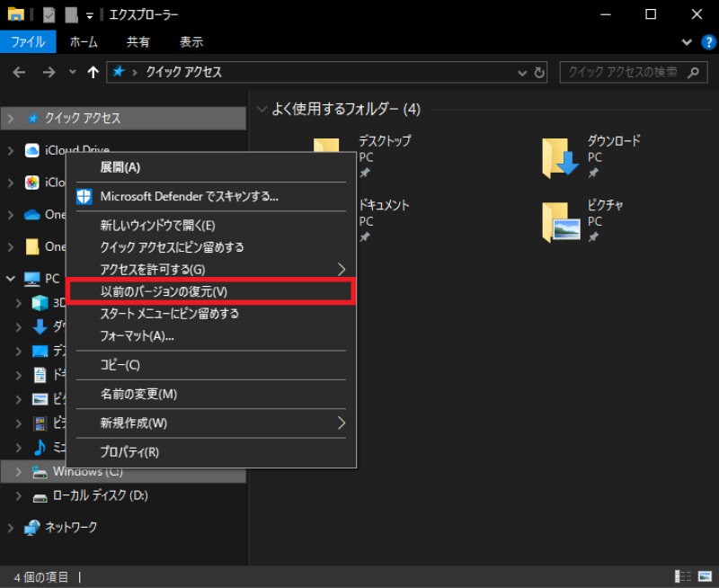Switch to large icons view in status bar

click(705, 576)
